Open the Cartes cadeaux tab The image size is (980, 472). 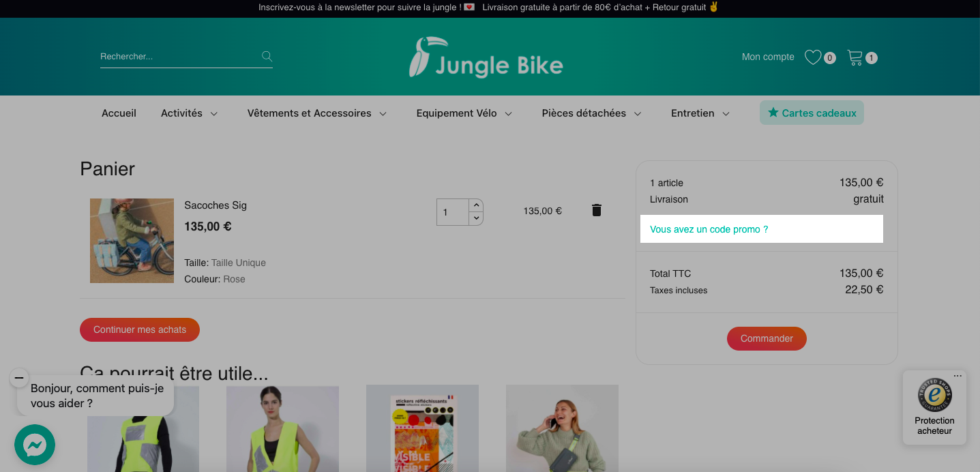[812, 113]
